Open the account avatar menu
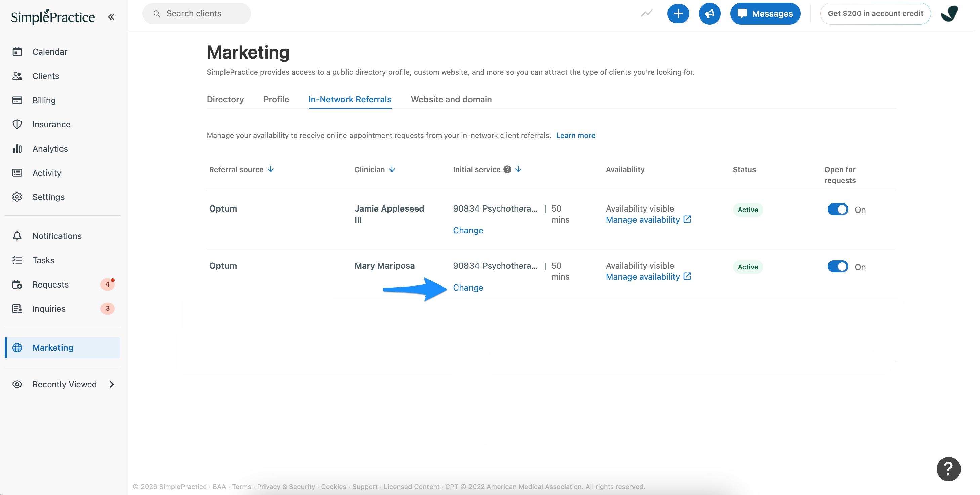This screenshot has height=495, width=980. (949, 14)
